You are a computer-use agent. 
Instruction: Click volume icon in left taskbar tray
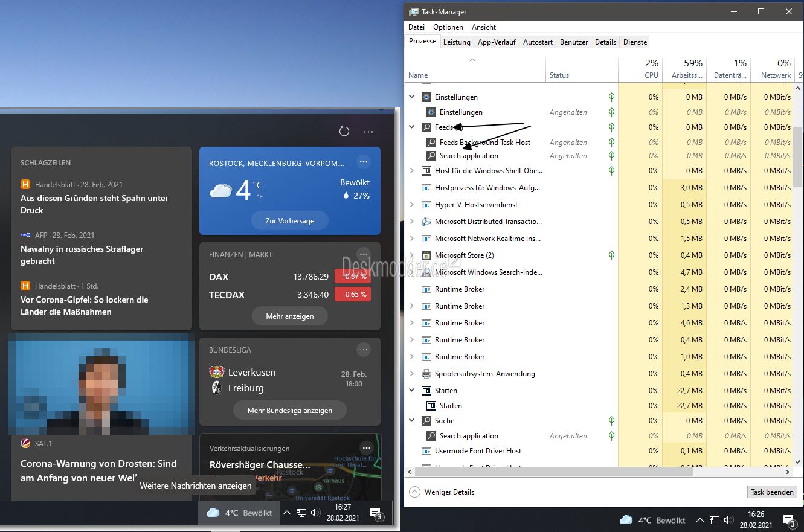click(x=315, y=513)
